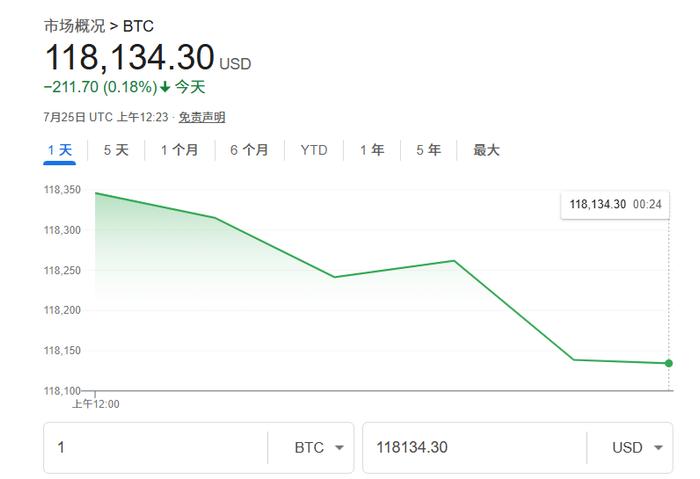This screenshot has height=479, width=700.
Task: Click the BTC label in breadcrumb
Action: tap(138, 26)
